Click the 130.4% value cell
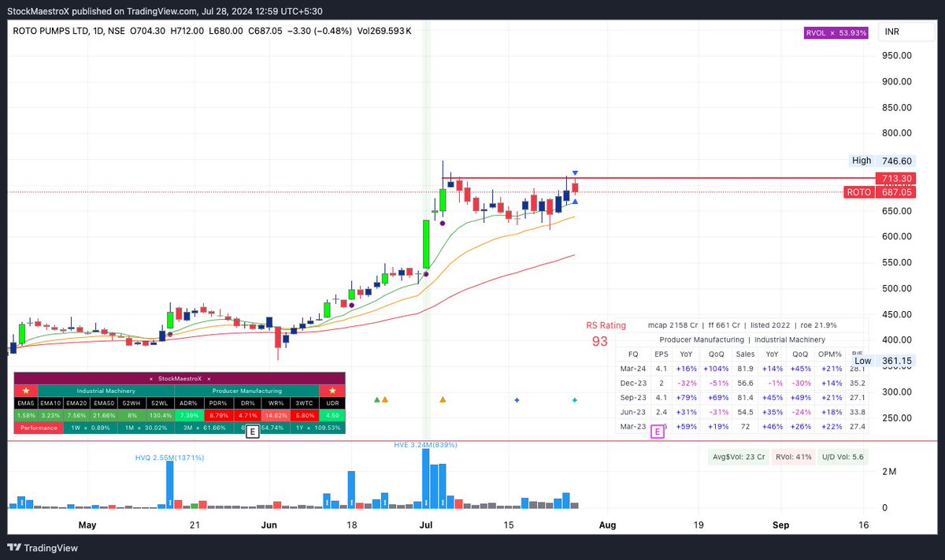 click(x=161, y=415)
